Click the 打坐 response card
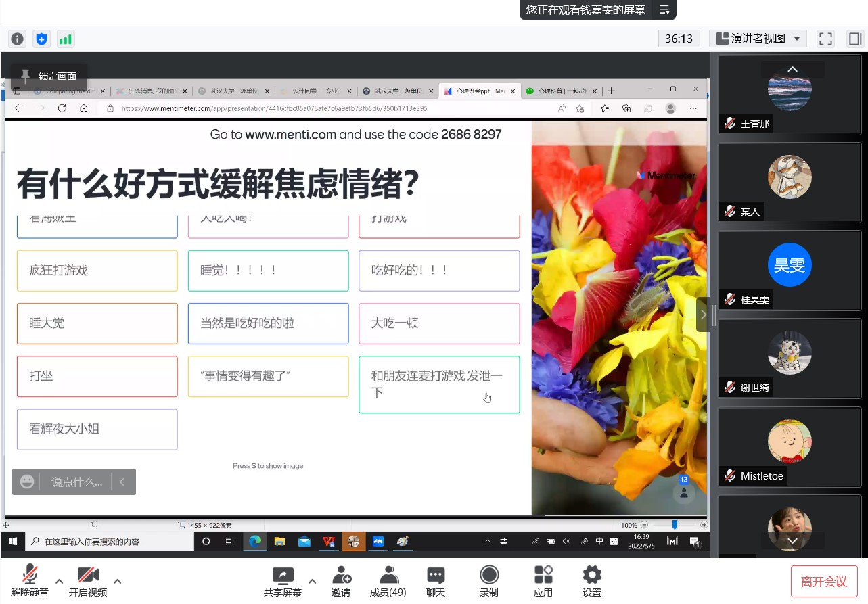The width and height of the screenshot is (868, 604). (x=97, y=376)
